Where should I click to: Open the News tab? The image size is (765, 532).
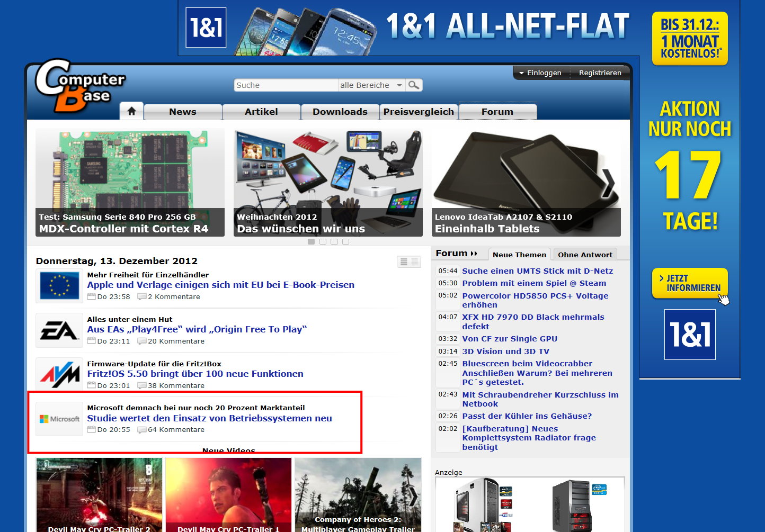[x=183, y=112]
